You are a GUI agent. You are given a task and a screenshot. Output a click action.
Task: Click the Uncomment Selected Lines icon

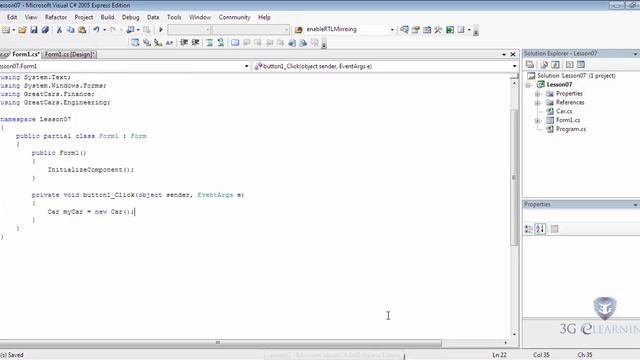point(221,43)
